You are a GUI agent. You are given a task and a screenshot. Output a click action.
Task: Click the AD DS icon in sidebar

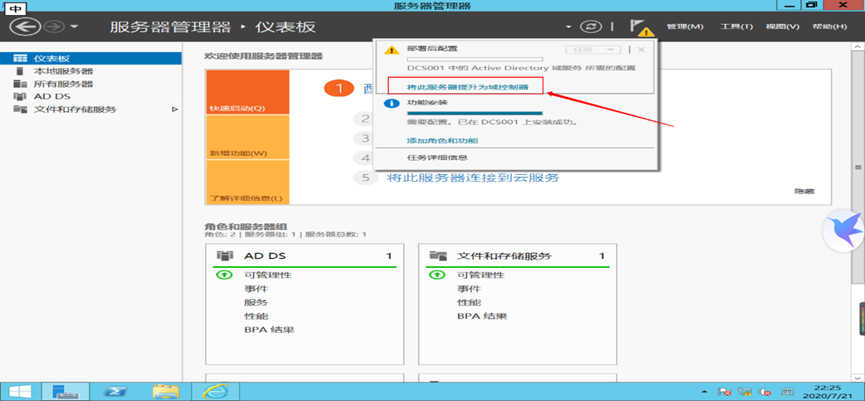click(20, 97)
